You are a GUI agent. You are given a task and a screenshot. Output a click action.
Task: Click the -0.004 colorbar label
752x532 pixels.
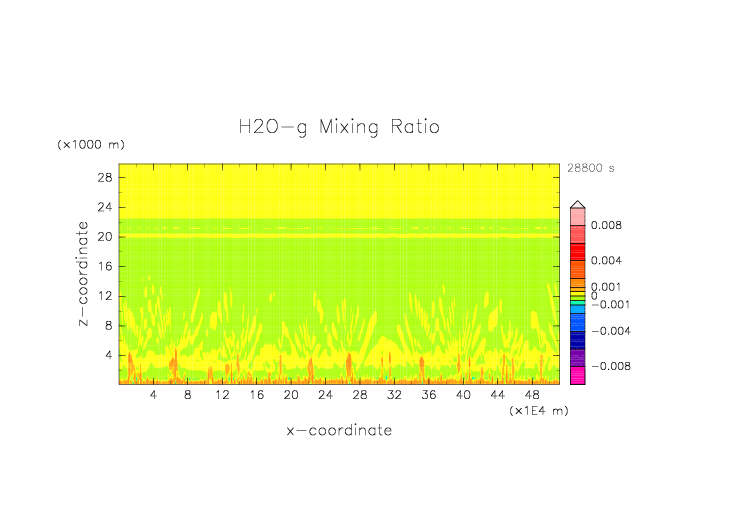(611, 331)
